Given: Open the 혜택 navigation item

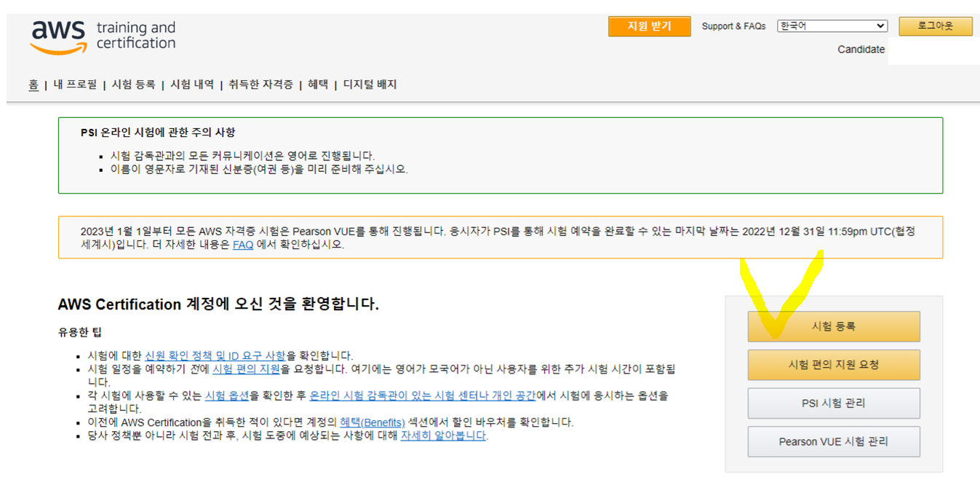Looking at the screenshot, I should [318, 84].
